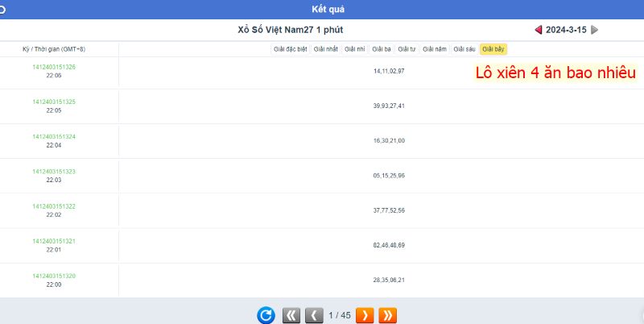Click the blue refresh results icon
This screenshot has width=644, height=324.
pos(266,315)
